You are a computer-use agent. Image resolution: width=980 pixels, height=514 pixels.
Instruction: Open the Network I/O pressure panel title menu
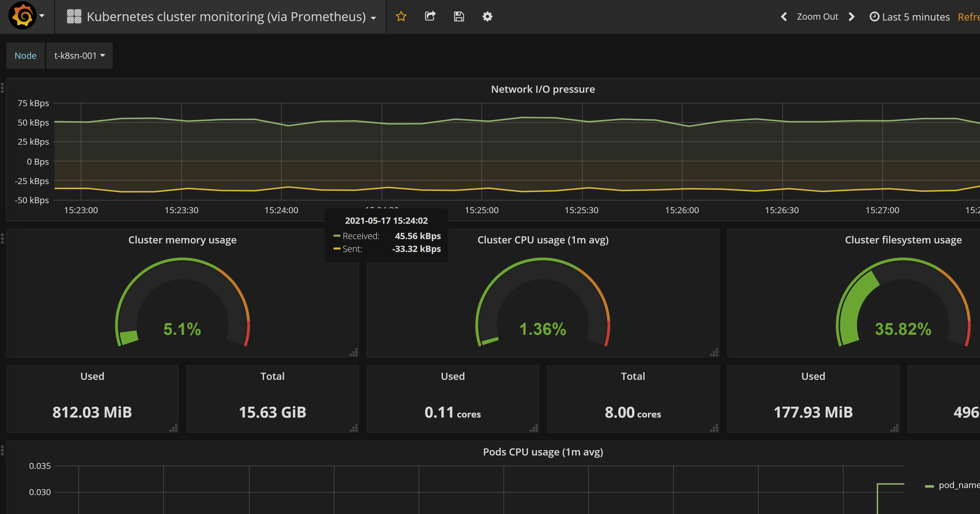click(x=542, y=89)
